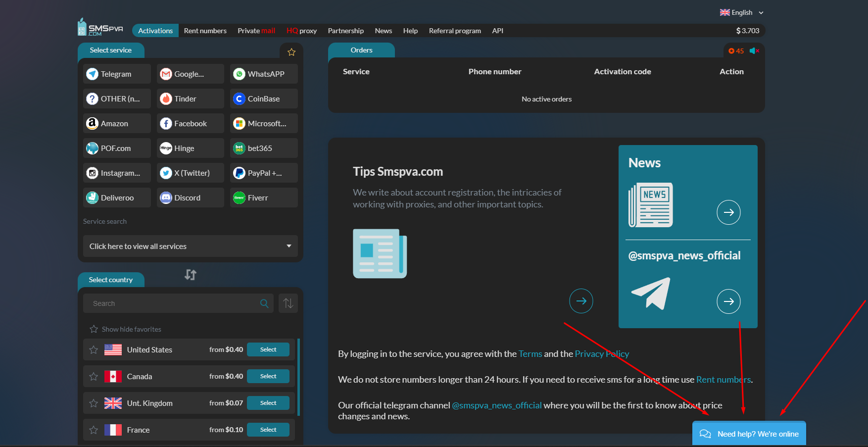Select the Facebook service
The height and width of the screenshot is (447, 868).
(191, 123)
